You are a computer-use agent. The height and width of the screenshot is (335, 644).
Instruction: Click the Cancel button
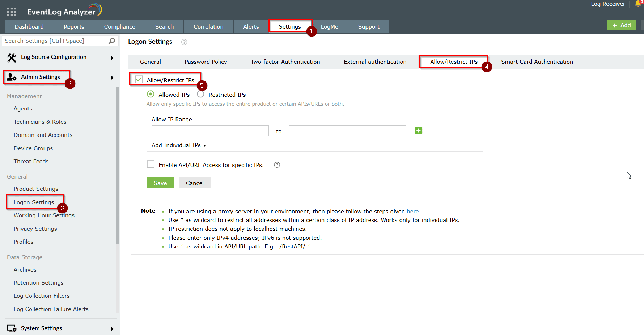coord(195,183)
